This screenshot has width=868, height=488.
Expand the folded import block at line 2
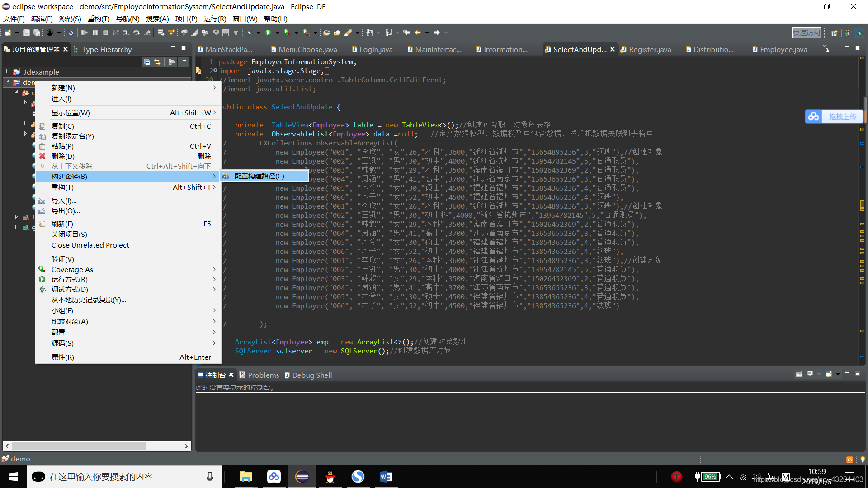[215, 71]
